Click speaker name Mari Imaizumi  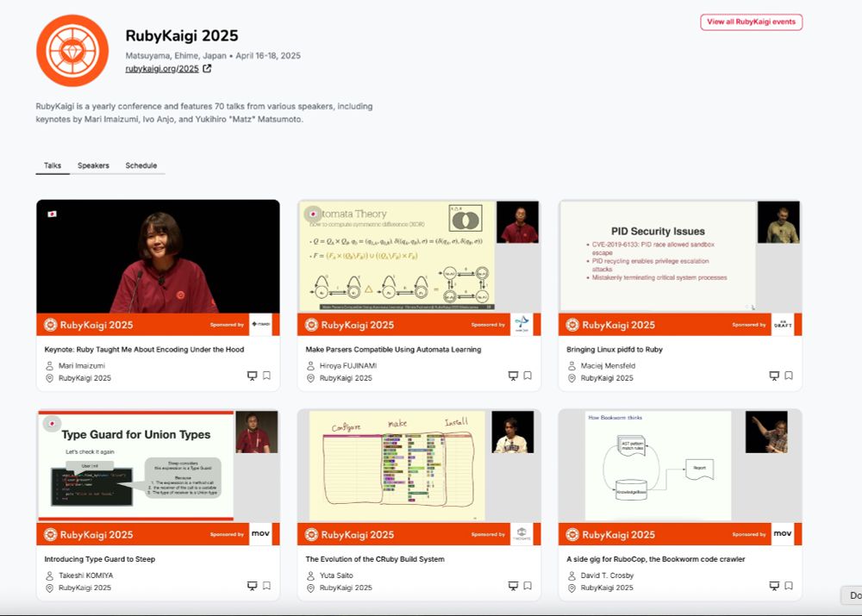coord(82,365)
